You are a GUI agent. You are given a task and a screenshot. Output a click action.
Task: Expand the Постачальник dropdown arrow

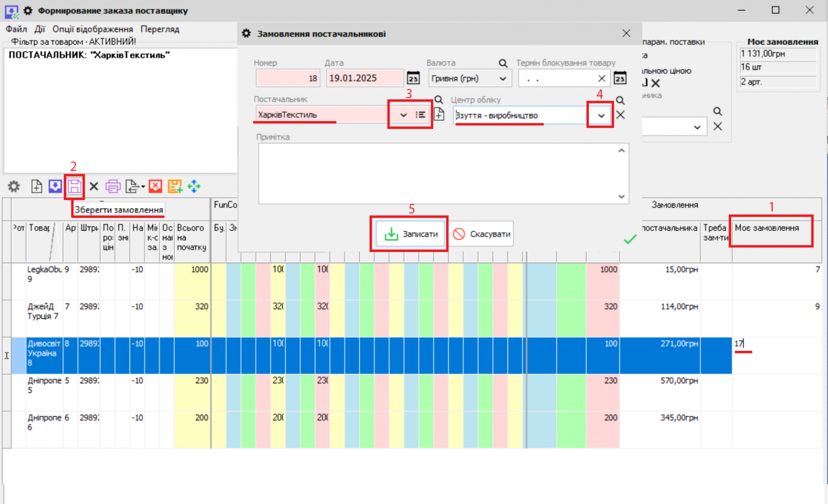404,115
